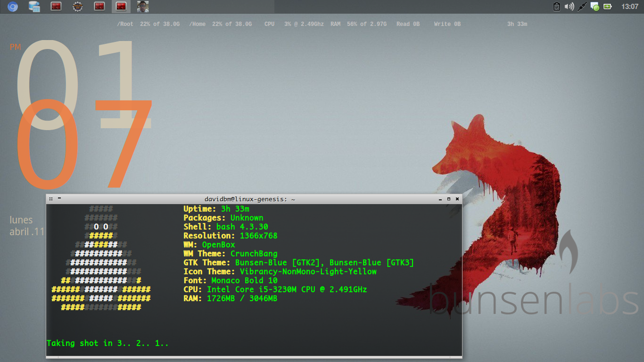Click the 'Taking shot in 3.. 2.. 1..' text

pyautogui.click(x=107, y=343)
